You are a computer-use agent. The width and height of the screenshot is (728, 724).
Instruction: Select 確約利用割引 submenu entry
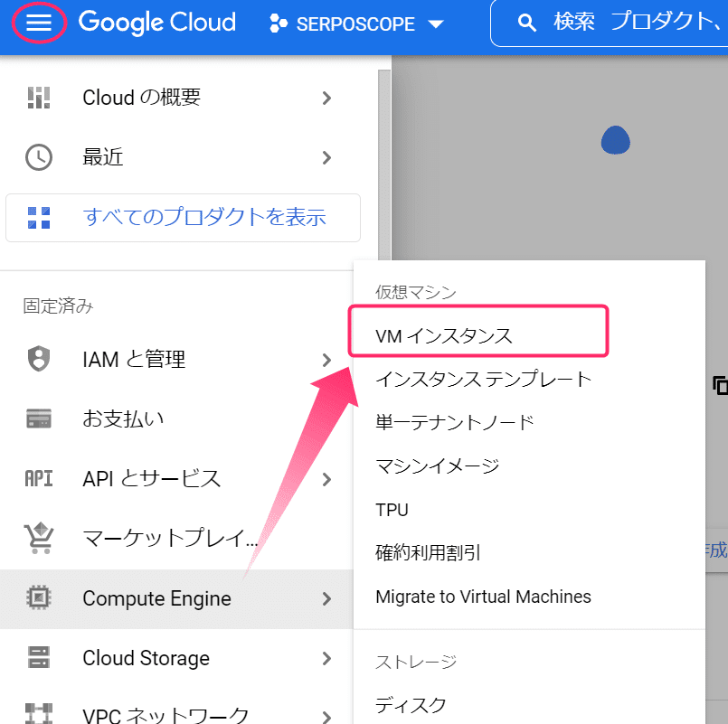click(529, 553)
